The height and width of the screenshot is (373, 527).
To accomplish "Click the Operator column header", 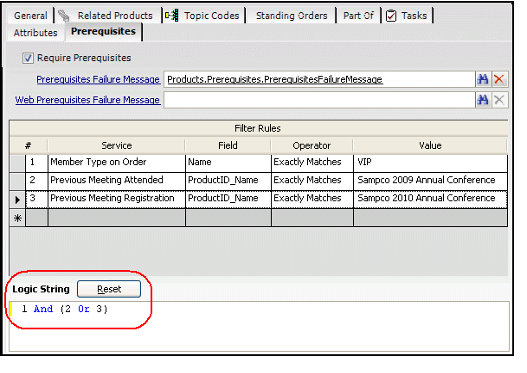I will (312, 146).
